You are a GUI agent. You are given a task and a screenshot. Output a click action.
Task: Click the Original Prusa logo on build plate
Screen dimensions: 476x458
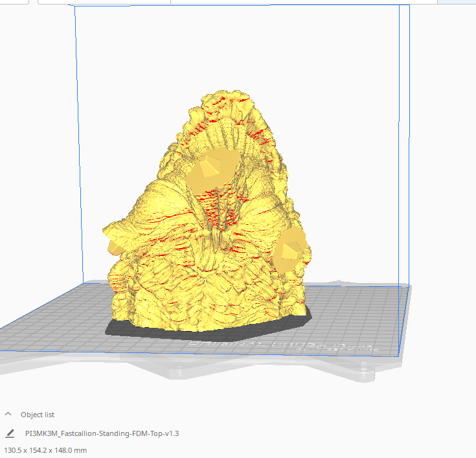coord(282,346)
